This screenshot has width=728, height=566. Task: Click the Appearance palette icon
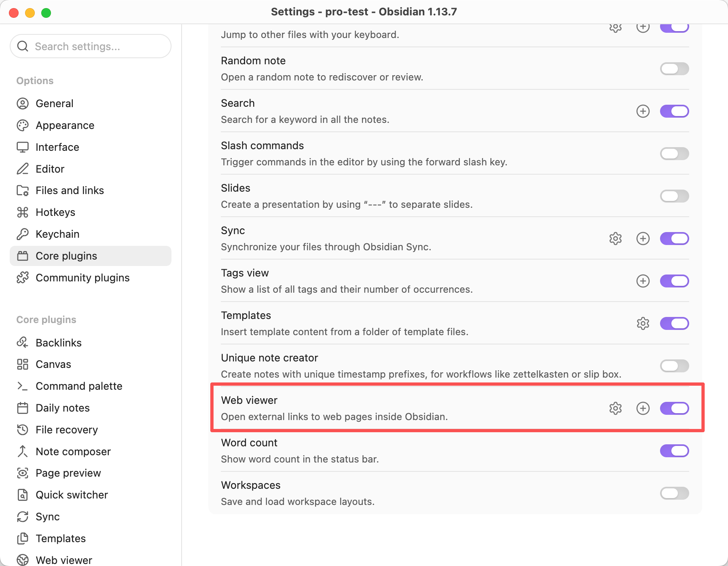(23, 125)
